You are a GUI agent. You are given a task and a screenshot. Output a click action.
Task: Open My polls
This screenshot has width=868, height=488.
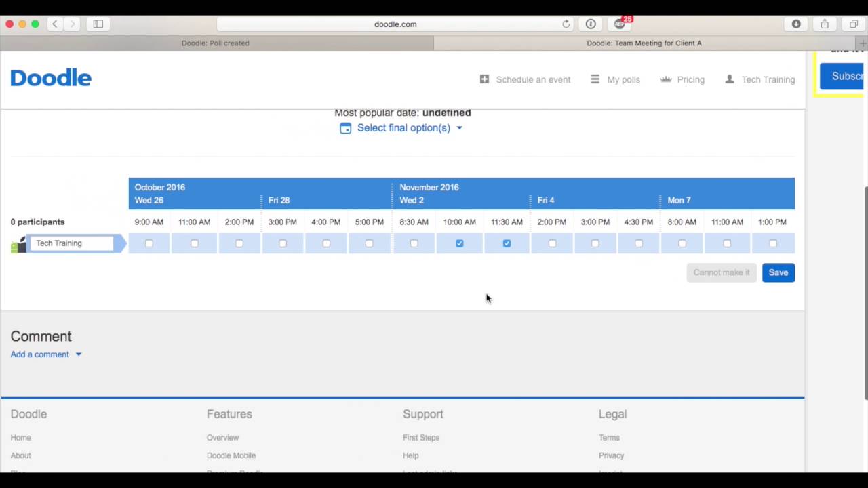(x=623, y=79)
